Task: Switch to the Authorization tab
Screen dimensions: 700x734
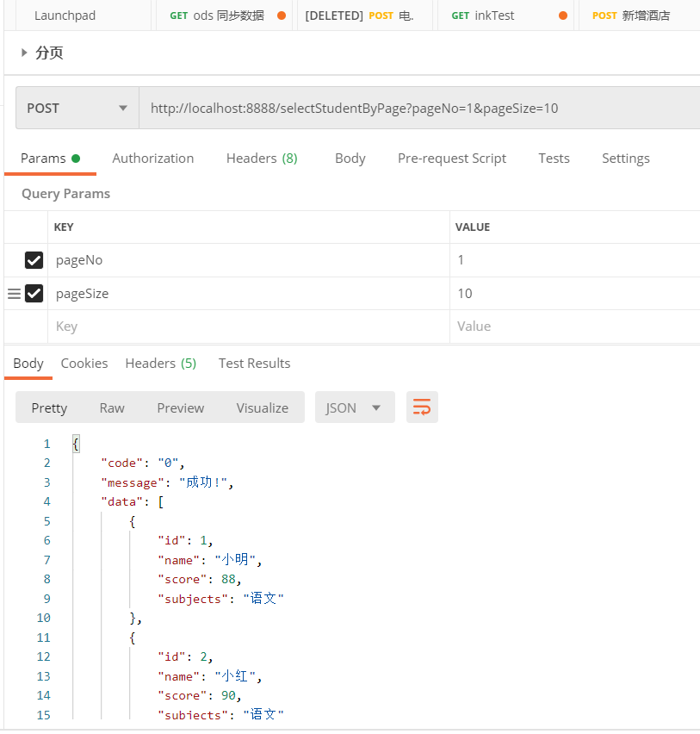Action: [153, 159]
